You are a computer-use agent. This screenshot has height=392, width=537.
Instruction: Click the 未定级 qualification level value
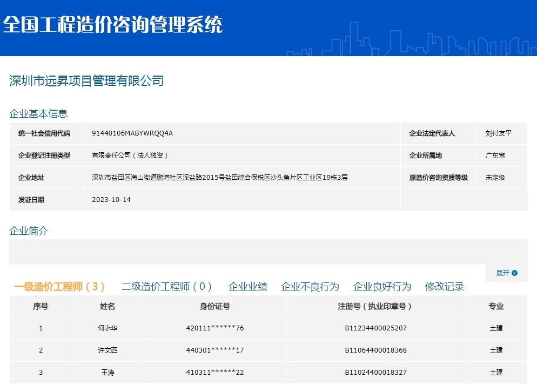(495, 177)
